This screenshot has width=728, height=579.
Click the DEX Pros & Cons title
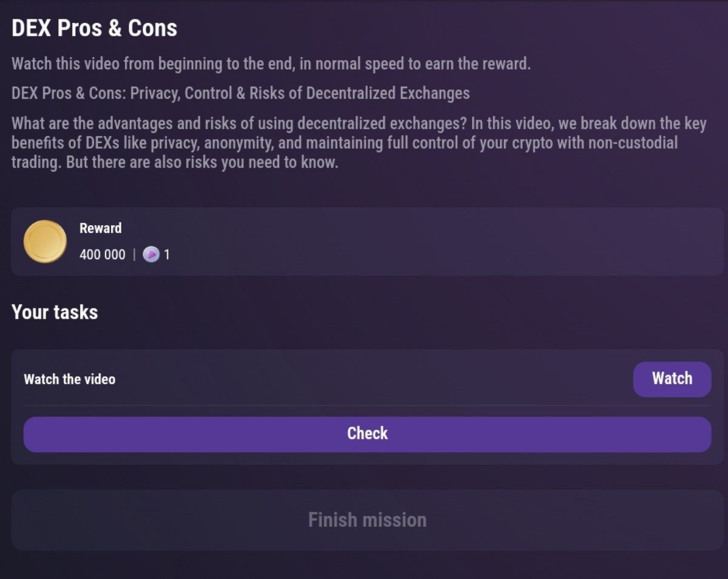pyautogui.click(x=94, y=28)
